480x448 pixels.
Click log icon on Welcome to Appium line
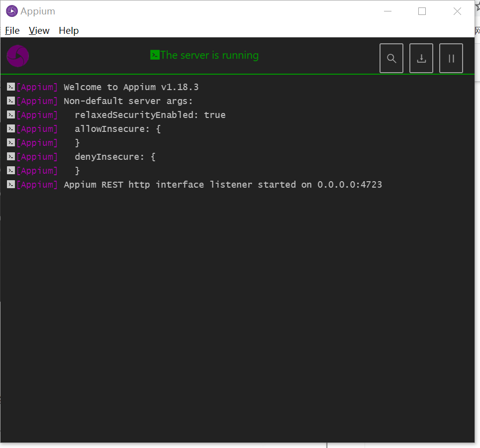tap(11, 87)
